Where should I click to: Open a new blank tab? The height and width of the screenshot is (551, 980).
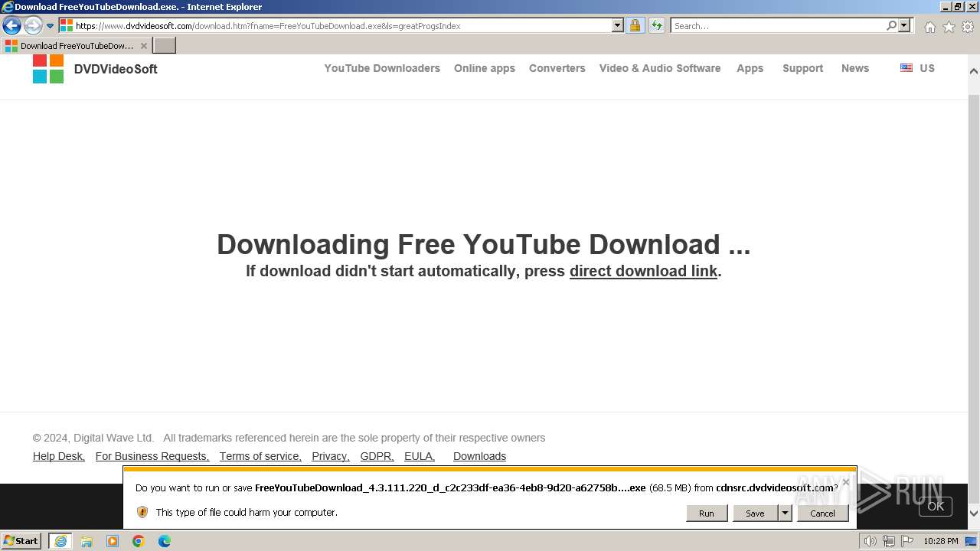165,45
